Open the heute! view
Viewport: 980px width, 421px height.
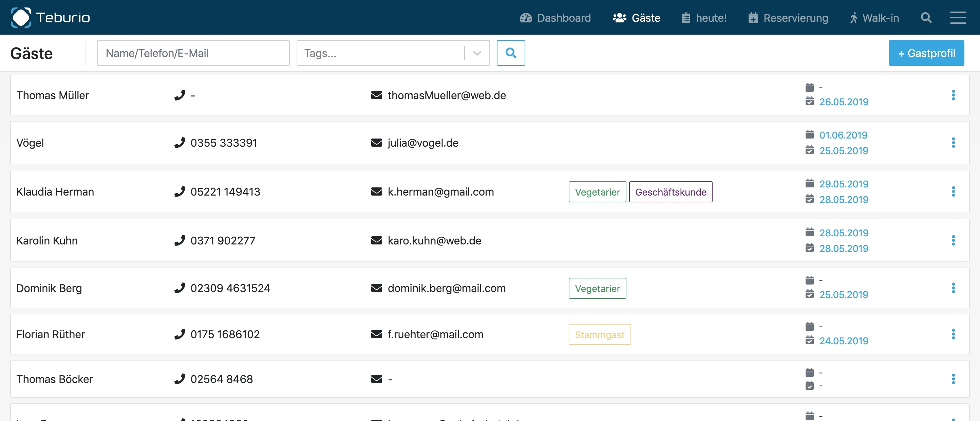point(704,18)
